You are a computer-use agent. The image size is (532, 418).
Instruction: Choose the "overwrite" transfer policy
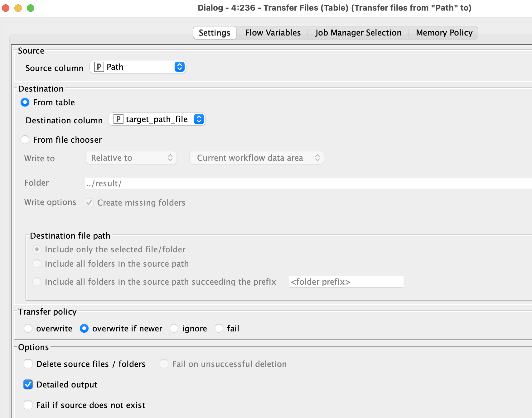(x=28, y=328)
